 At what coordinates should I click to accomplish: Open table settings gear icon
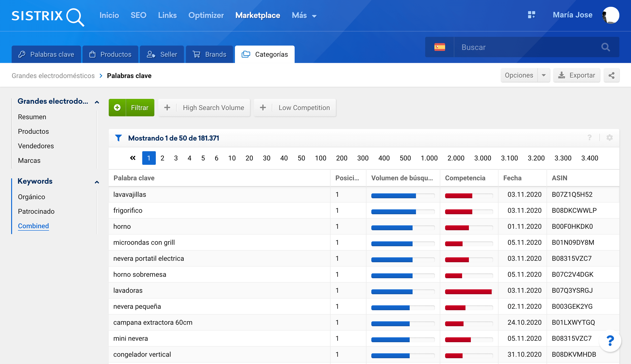pyautogui.click(x=609, y=138)
